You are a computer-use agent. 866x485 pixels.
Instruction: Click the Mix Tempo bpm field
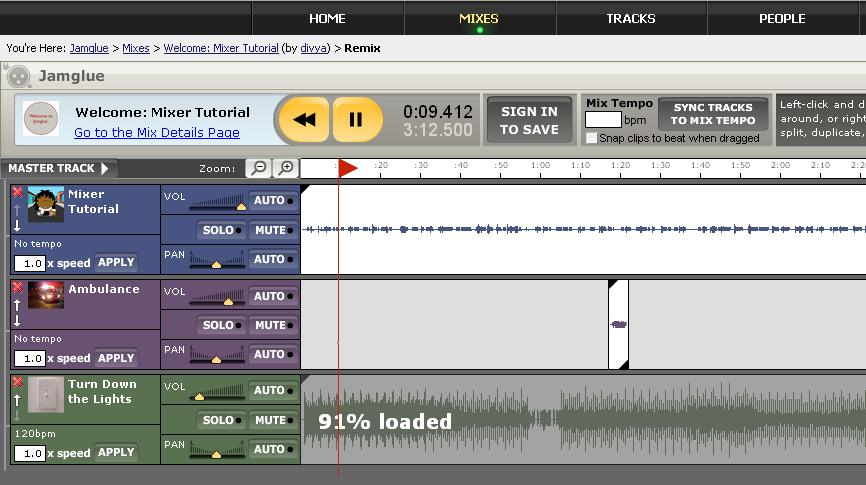click(x=603, y=120)
